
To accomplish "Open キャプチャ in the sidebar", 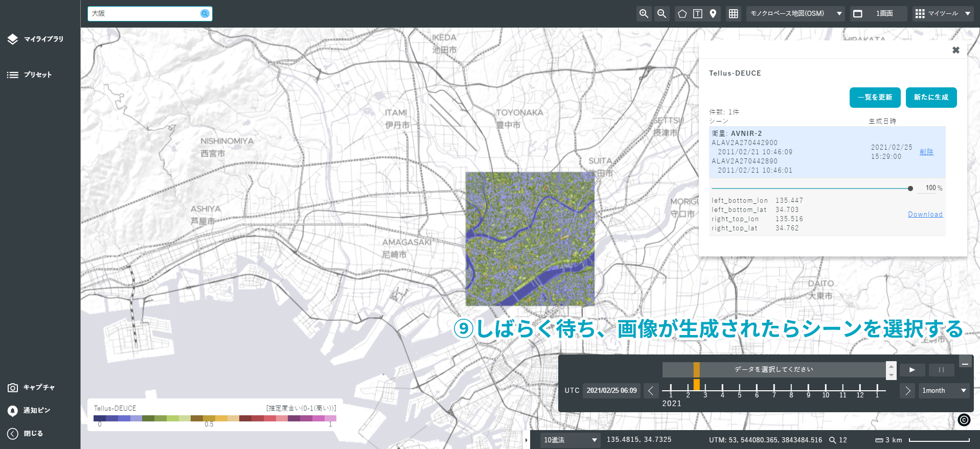I will click(x=31, y=388).
